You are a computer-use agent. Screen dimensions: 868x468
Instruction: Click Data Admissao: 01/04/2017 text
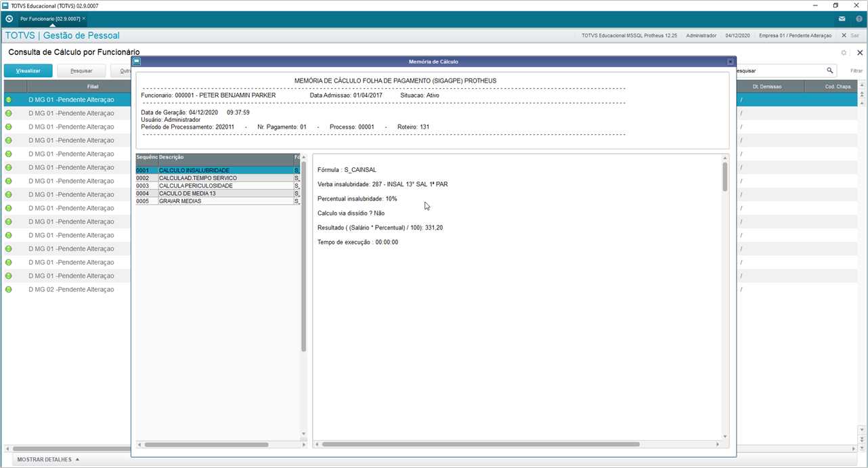(347, 95)
